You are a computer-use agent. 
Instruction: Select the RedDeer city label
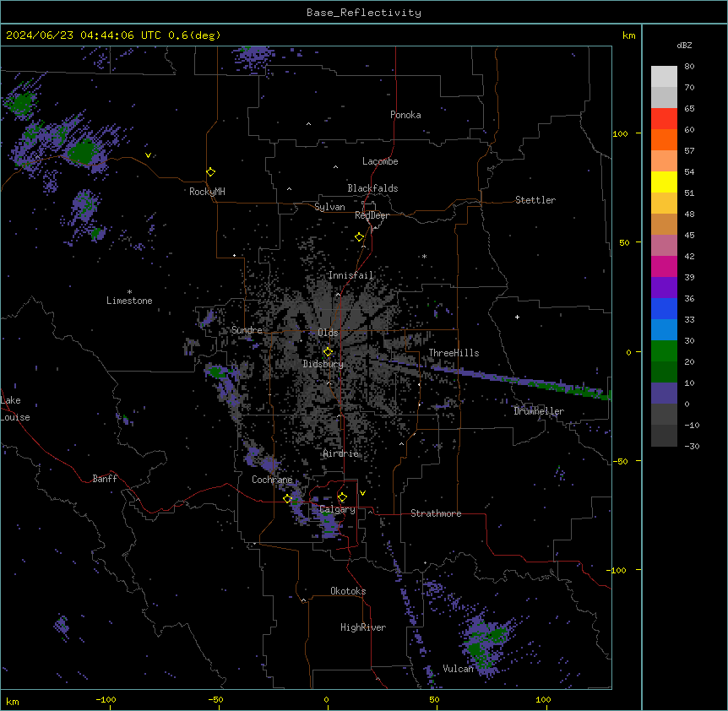tap(372, 215)
